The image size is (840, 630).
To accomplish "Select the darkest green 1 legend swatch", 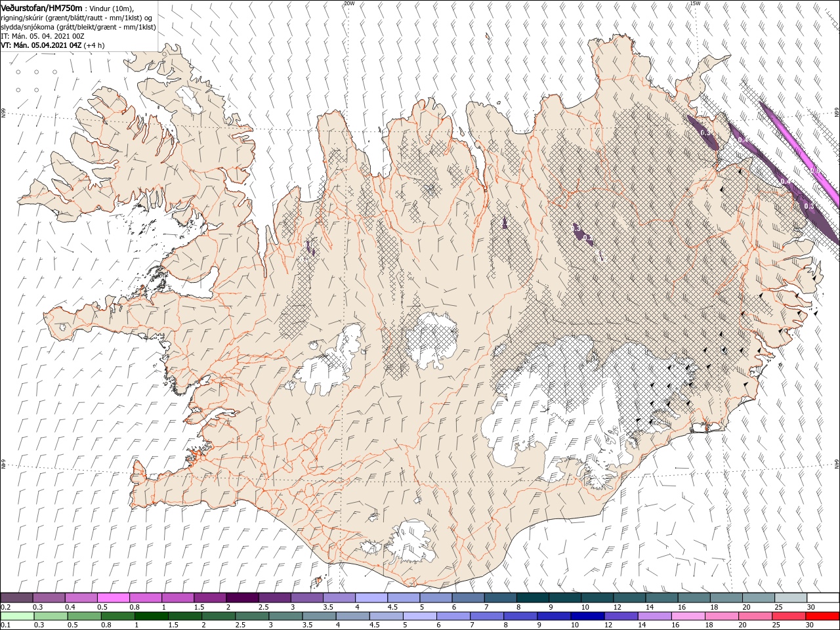I will click(x=152, y=616).
